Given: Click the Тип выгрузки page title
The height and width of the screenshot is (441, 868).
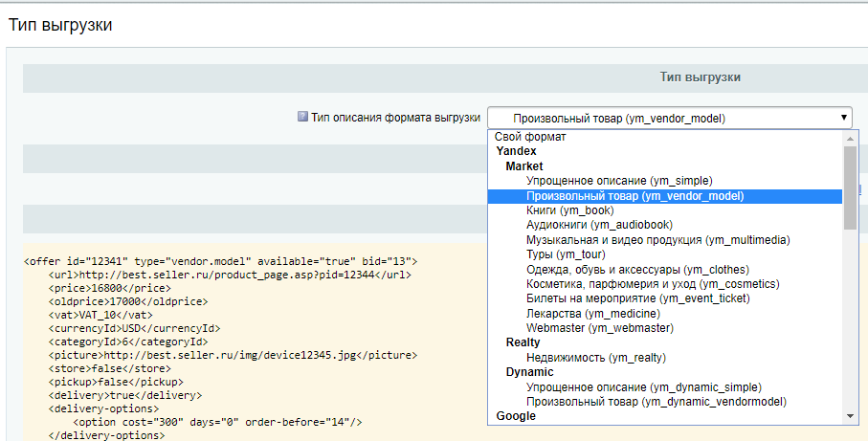Looking at the screenshot, I should tap(60, 25).
